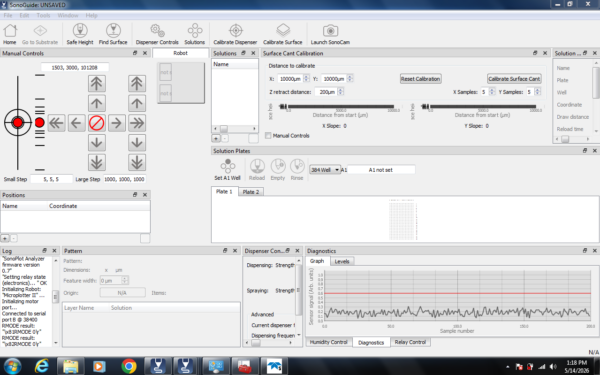Launch SonoCam from toolbar
600x375 pixels.
click(330, 34)
